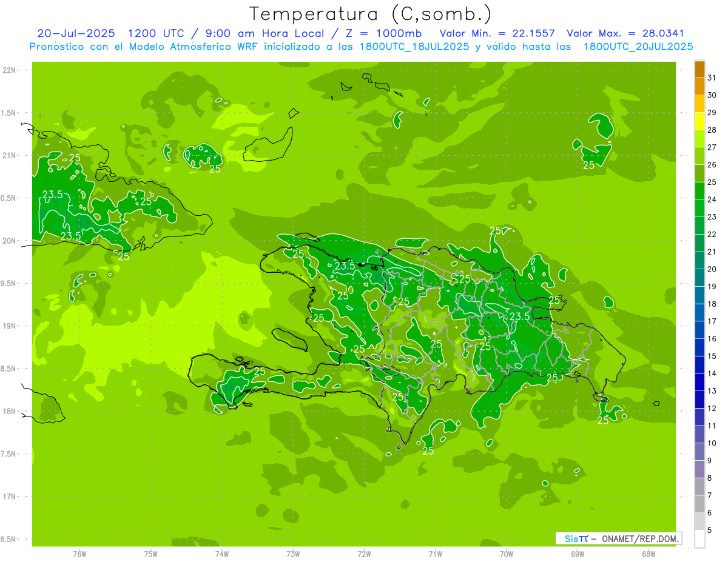Screen dimensions: 728x562
Task: Click legend value "20" on color bar
Action: coord(712,269)
